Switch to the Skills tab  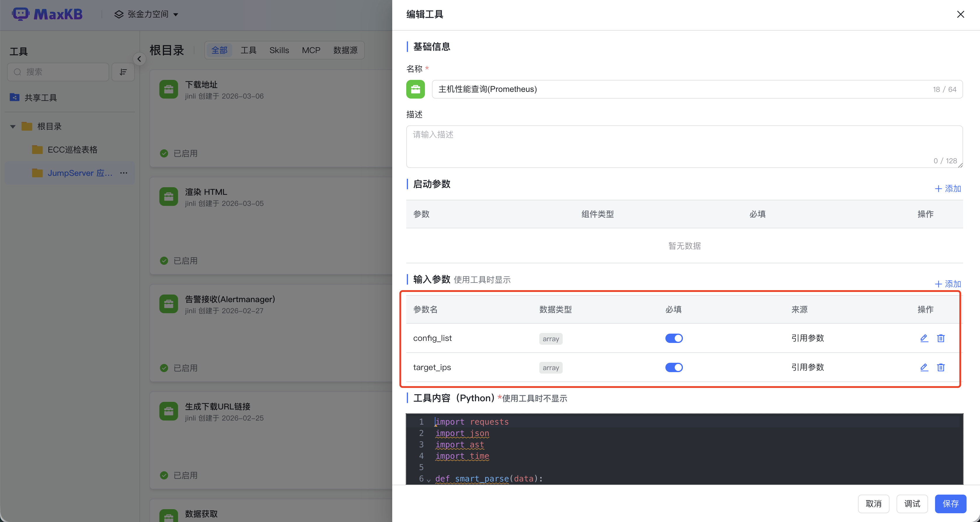[x=279, y=50]
